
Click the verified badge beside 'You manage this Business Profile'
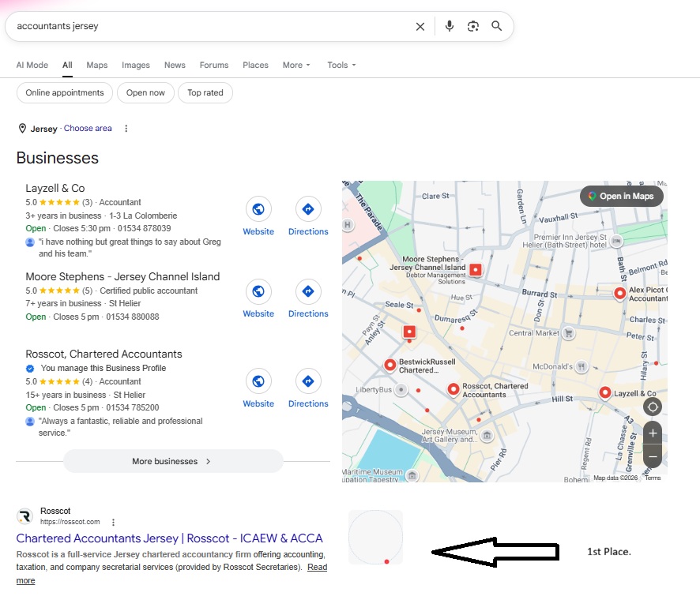click(x=30, y=369)
